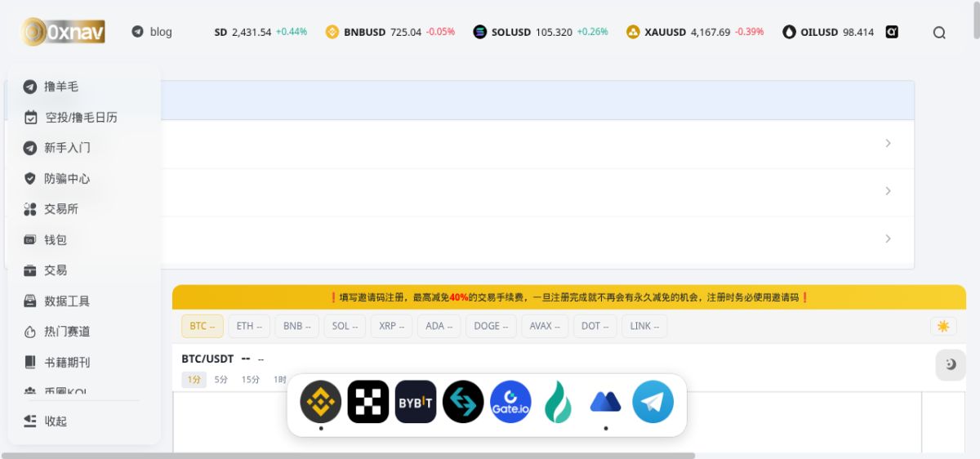Open 交易所 in the sidebar
Image resolution: width=980 pixels, height=459 pixels.
click(x=61, y=209)
